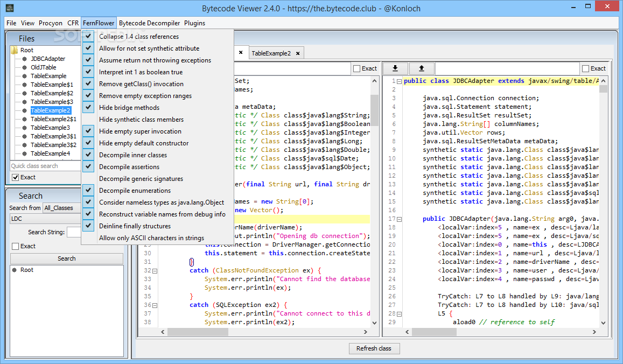Click the decompiler pane's scroll-up arrow
This screenshot has height=364, width=623.
[x=374, y=81]
